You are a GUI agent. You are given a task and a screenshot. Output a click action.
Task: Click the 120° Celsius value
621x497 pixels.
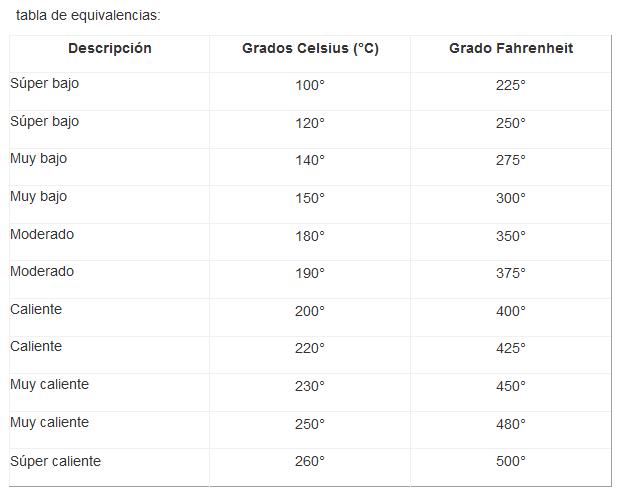[x=310, y=123]
